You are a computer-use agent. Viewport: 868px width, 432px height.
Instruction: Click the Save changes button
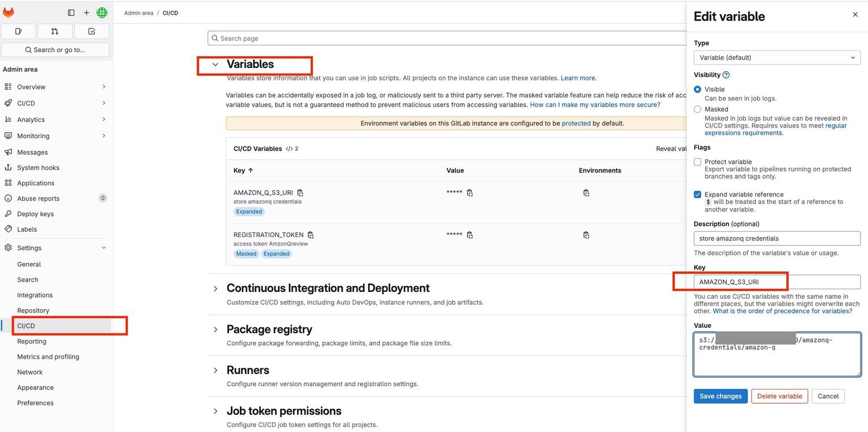[x=721, y=396]
